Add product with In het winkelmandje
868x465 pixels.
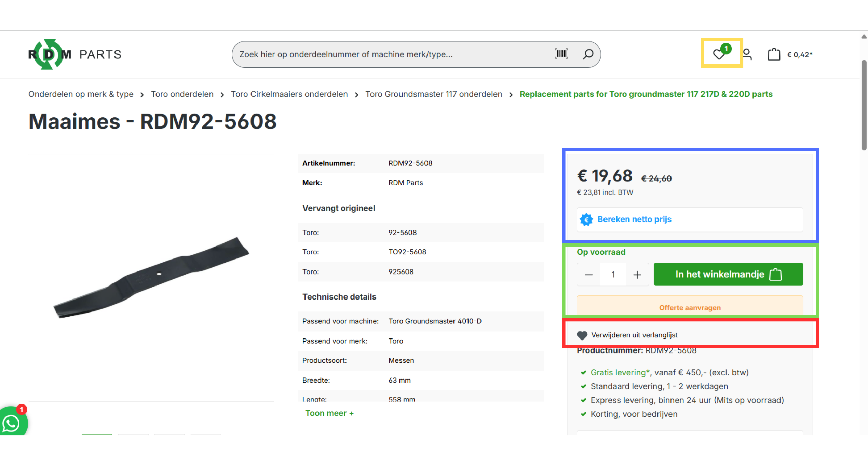click(x=728, y=274)
